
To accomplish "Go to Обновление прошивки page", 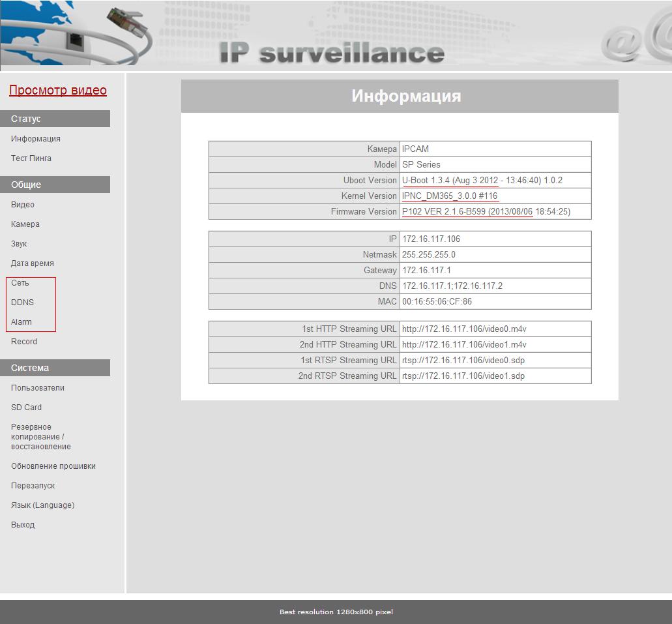I will [x=53, y=466].
